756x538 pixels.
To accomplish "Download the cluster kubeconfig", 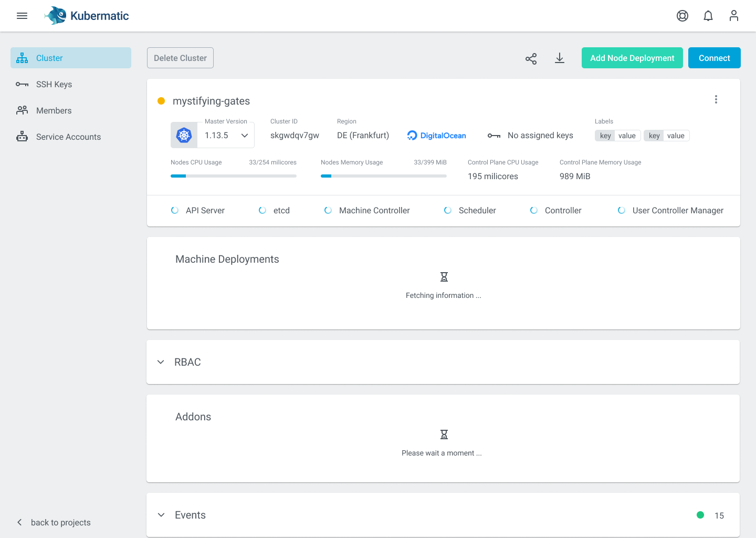I will tap(560, 58).
